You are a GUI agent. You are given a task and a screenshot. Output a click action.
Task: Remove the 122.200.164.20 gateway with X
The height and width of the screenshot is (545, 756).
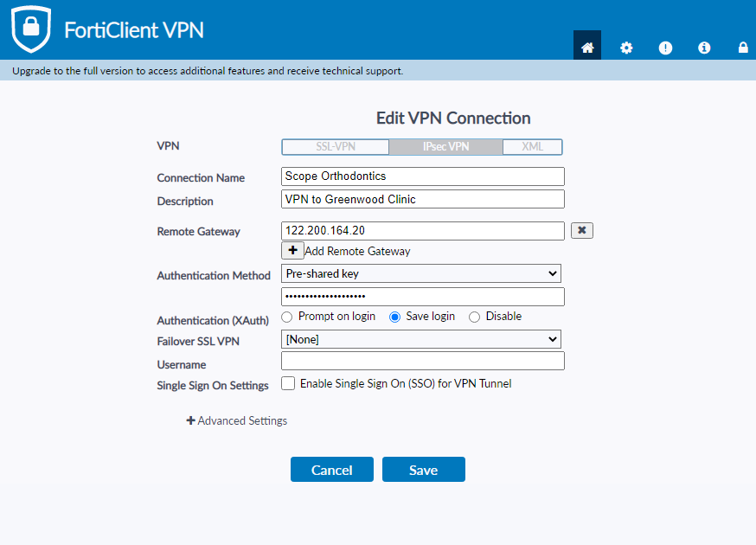582,230
